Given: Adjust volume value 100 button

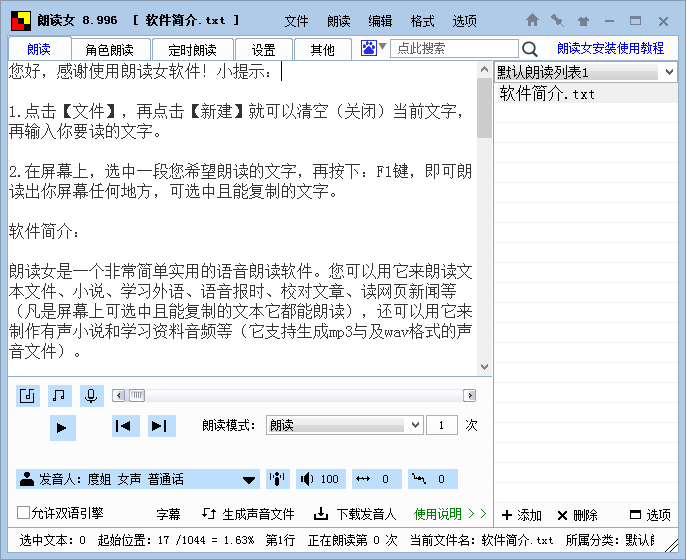Looking at the screenshot, I should (321, 479).
